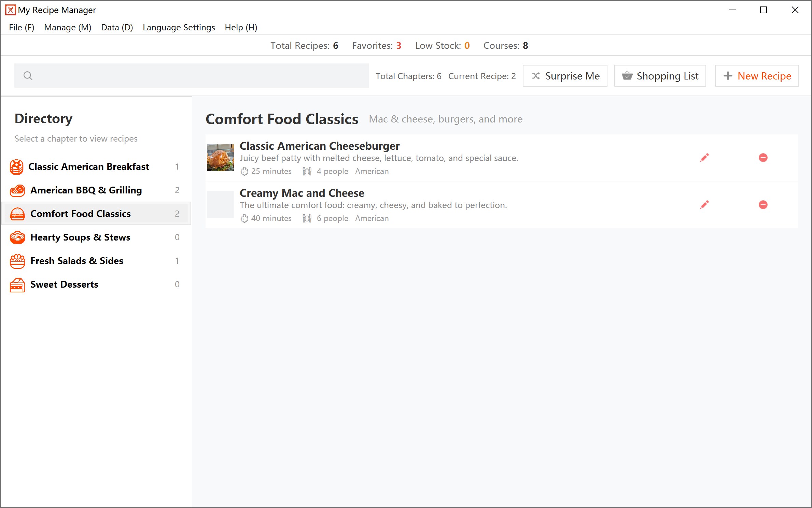Click the servings icon beside 4 people

click(x=307, y=171)
